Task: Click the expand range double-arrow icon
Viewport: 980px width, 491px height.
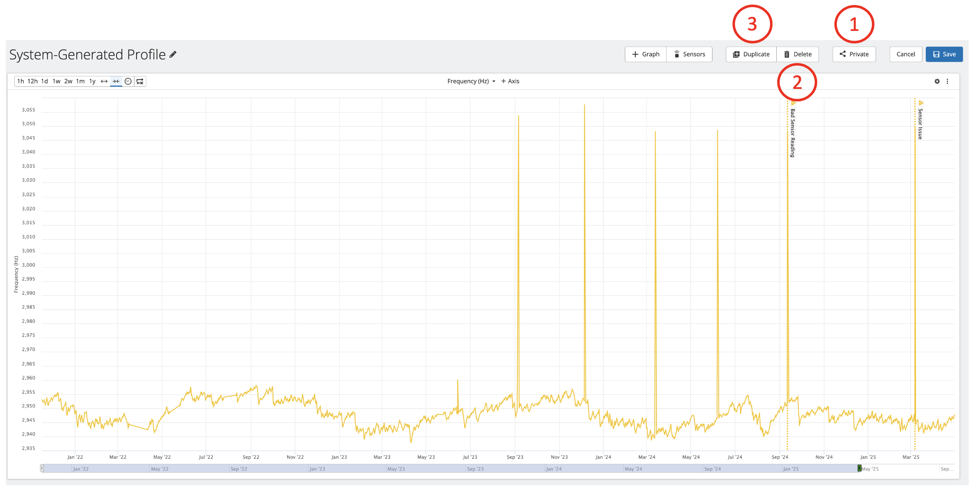Action: click(104, 81)
